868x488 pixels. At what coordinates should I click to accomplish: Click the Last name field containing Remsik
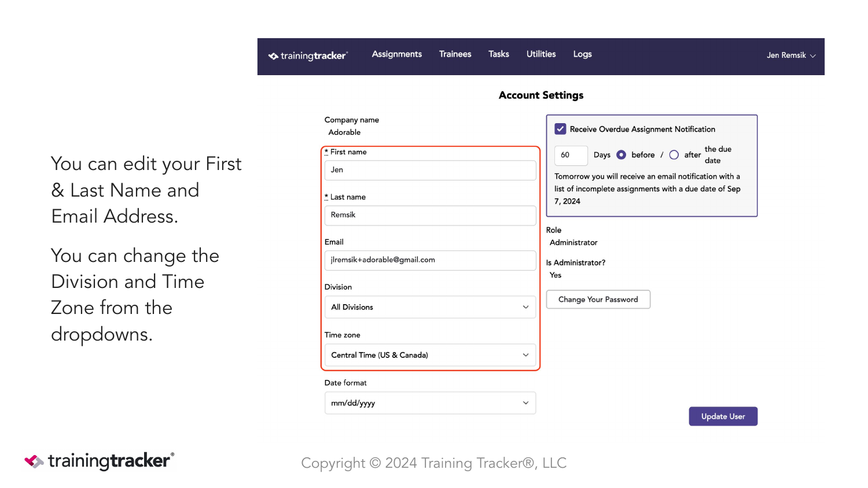coord(430,215)
